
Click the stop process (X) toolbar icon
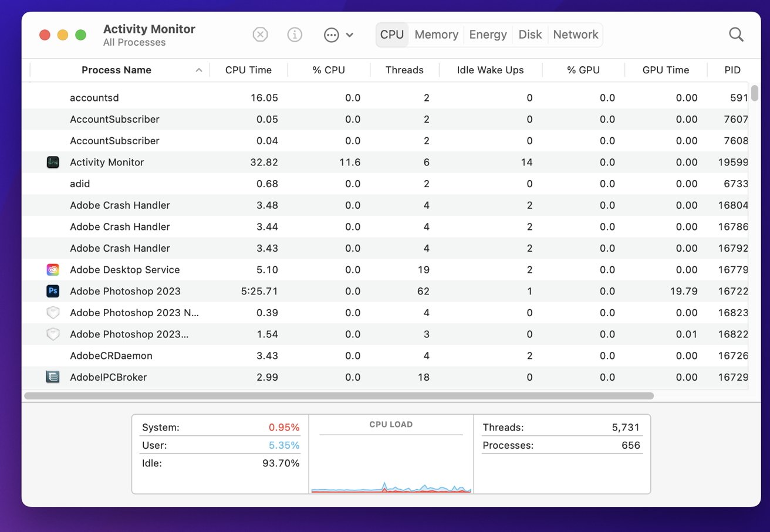click(x=260, y=35)
